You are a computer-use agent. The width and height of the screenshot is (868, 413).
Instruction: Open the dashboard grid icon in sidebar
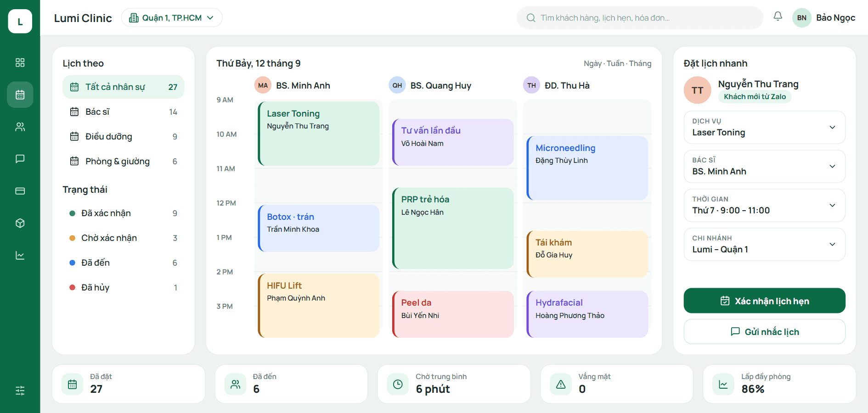click(20, 62)
